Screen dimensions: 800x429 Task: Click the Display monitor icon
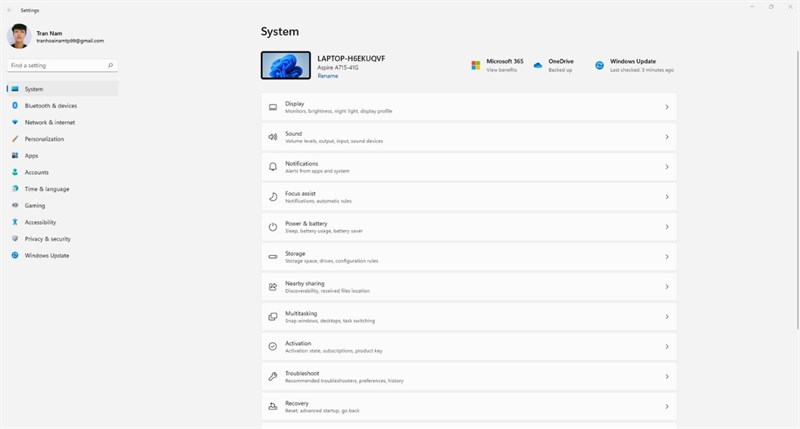coord(272,107)
